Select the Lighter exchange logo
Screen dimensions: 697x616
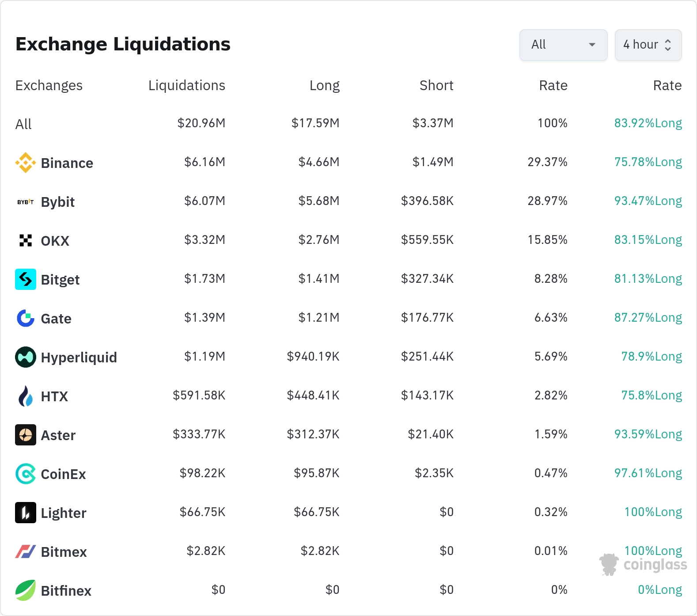(26, 513)
